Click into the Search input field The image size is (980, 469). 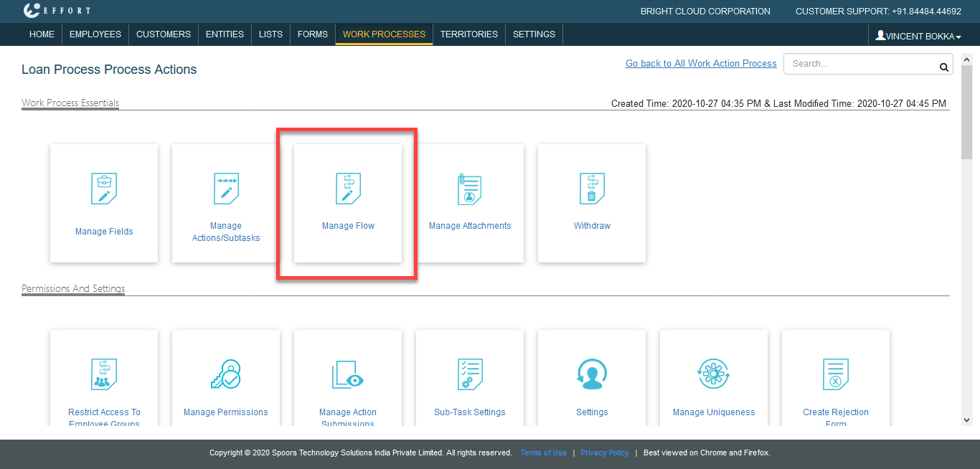(x=861, y=64)
